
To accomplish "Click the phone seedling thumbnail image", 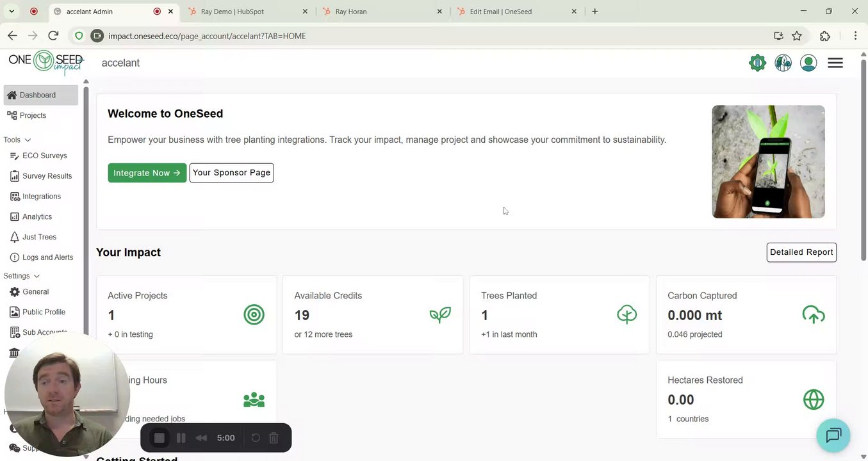I will tap(768, 162).
